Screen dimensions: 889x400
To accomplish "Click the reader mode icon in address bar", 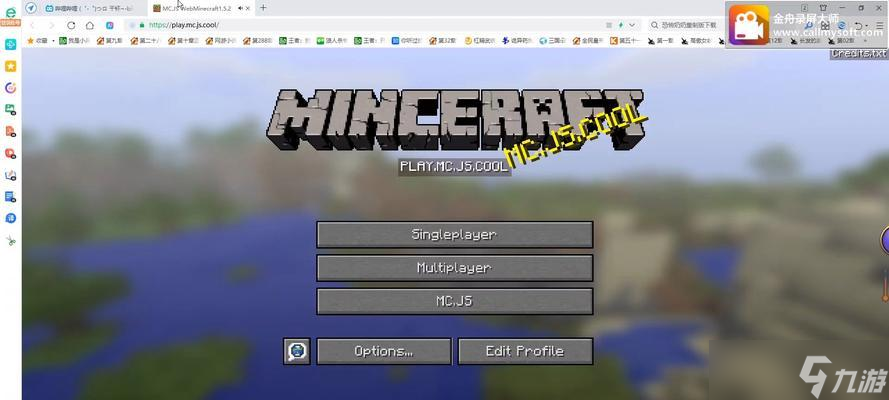I will click(609, 25).
